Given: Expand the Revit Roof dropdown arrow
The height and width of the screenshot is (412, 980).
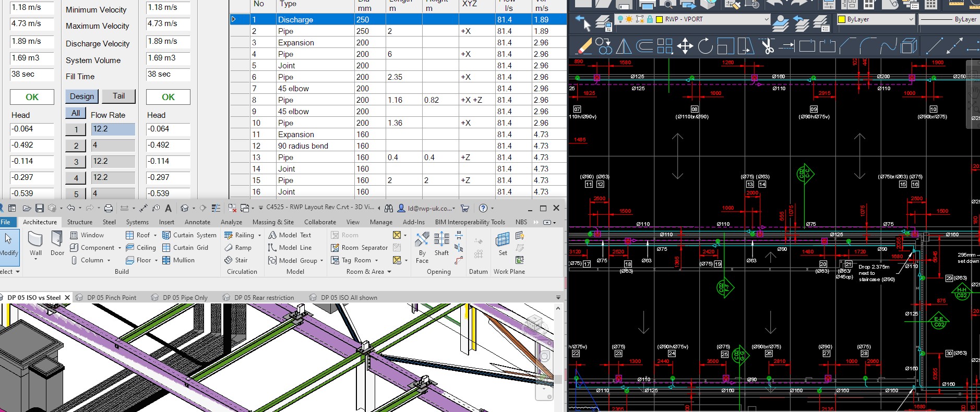Looking at the screenshot, I should pos(155,235).
